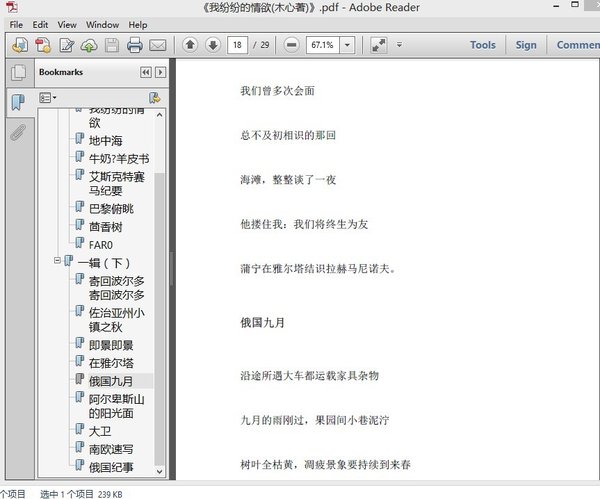Toggle the Bookmarks navigation panel button
Image resolution: width=600 pixels, height=499 pixels.
(x=18, y=102)
